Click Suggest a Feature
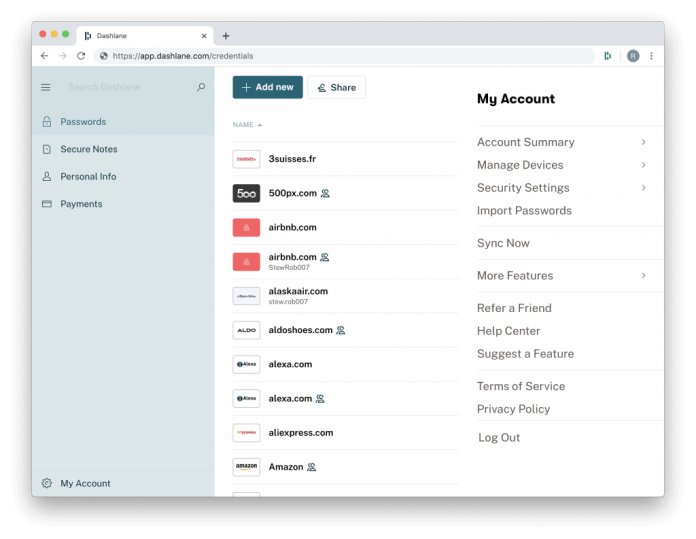The width and height of the screenshot is (696, 539). click(x=526, y=354)
